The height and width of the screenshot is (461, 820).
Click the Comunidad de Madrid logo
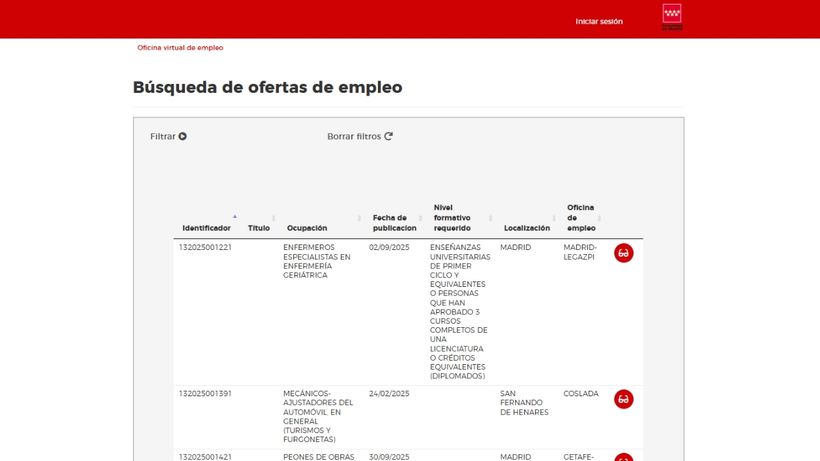tap(672, 18)
